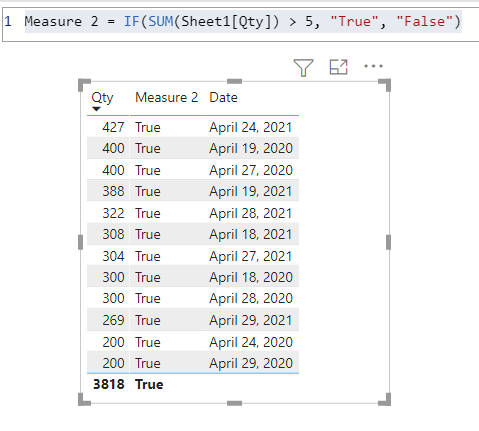Select the April 29, 2021 row
Screen dimensions: 479x431
193,320
